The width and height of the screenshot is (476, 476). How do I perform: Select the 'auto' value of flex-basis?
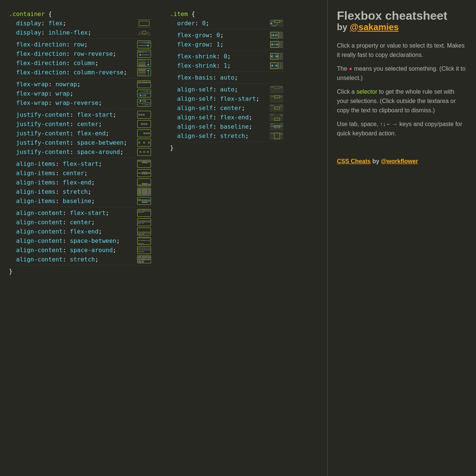227,78
